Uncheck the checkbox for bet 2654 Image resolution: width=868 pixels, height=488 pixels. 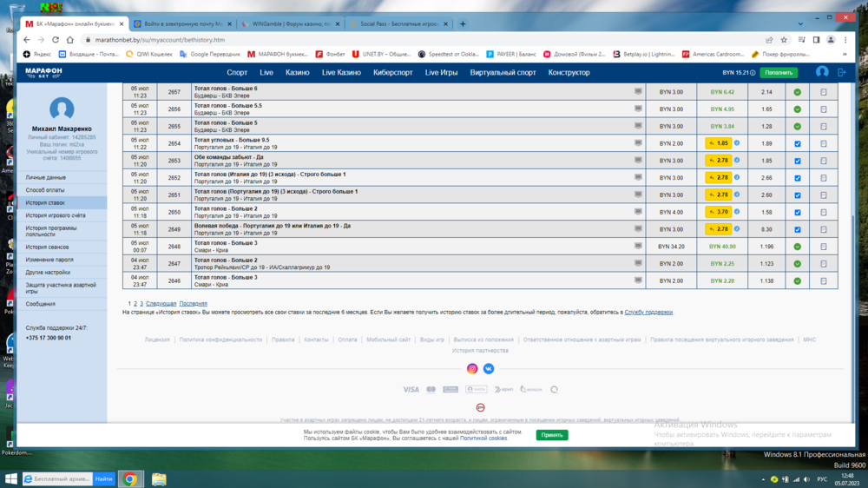[x=797, y=143]
